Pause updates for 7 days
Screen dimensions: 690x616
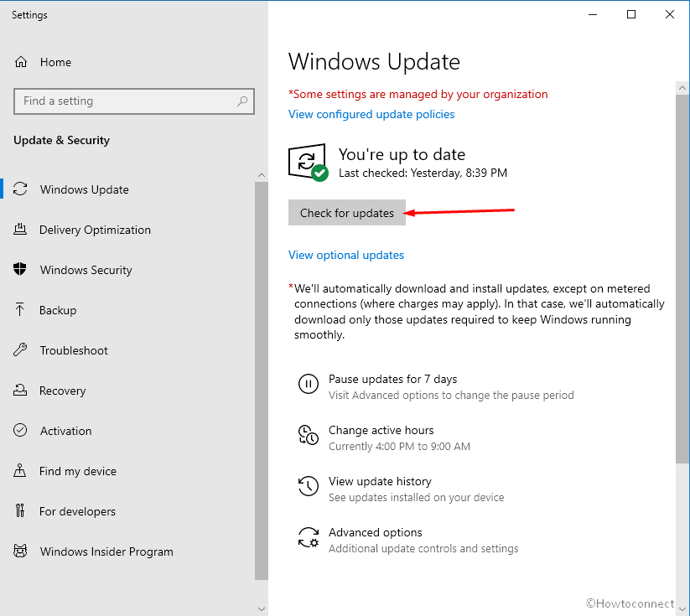436,386
